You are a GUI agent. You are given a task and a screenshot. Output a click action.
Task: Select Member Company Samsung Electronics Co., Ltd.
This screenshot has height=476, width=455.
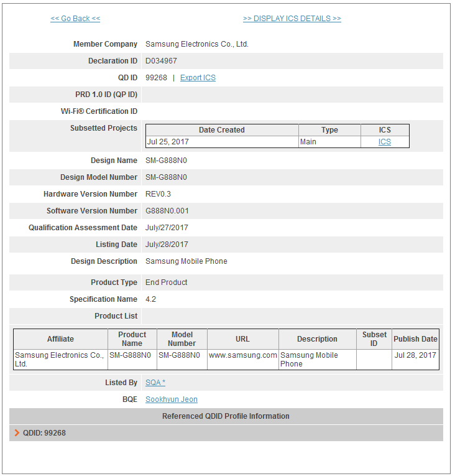197,44
